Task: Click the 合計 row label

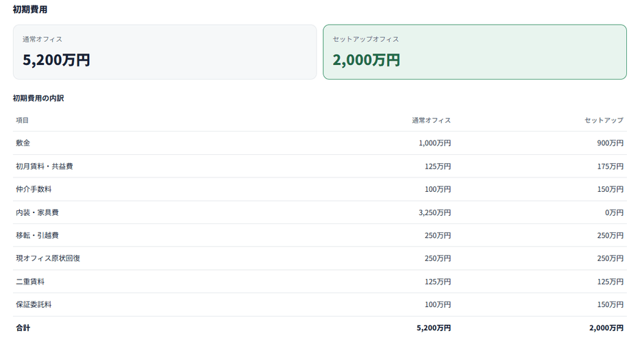Action: (23, 328)
